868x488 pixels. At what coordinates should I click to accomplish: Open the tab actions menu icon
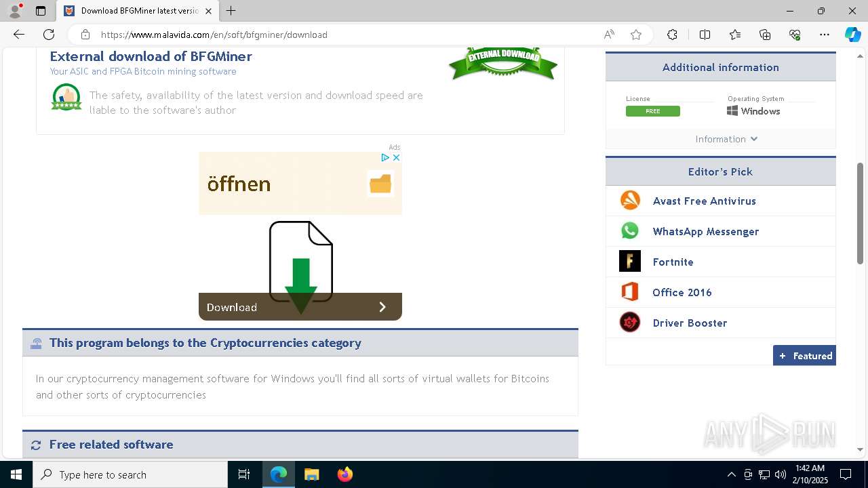coord(41,11)
